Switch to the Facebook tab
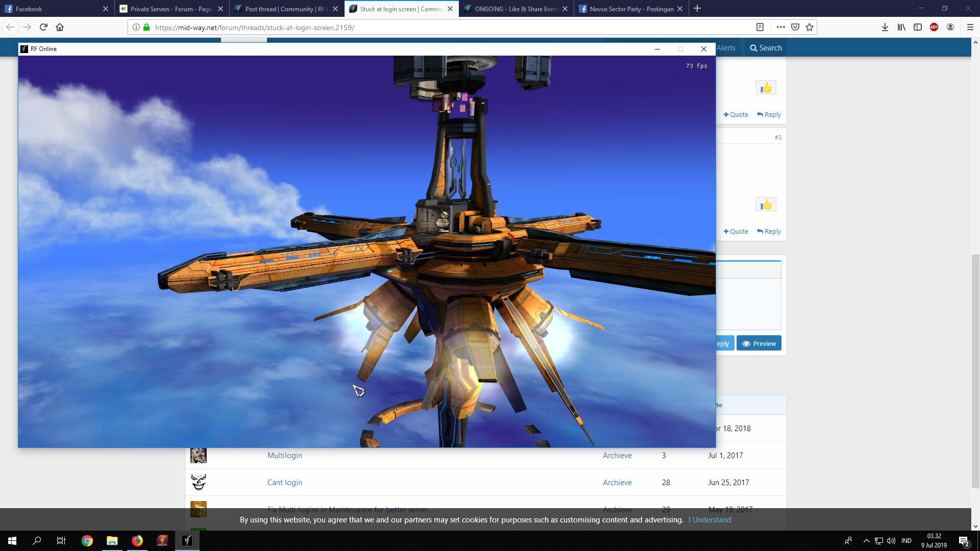This screenshot has height=551, width=980. click(57, 9)
